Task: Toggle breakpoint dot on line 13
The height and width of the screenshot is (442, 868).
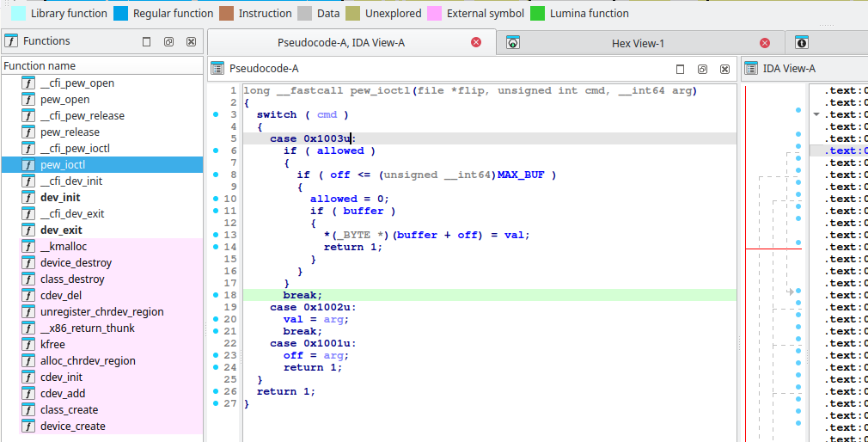Action: pyautogui.click(x=216, y=235)
